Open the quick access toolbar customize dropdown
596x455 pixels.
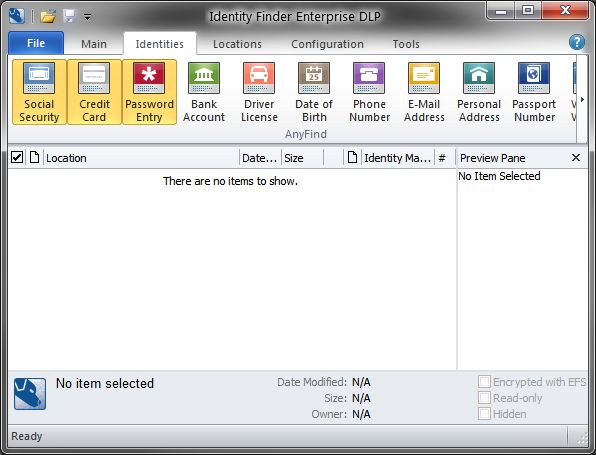tap(87, 17)
